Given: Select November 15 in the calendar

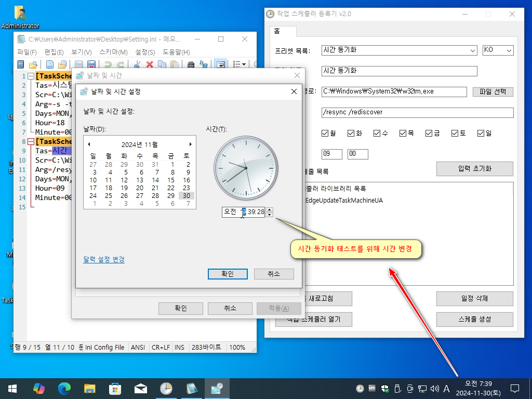Looking at the screenshot, I should 170,180.
